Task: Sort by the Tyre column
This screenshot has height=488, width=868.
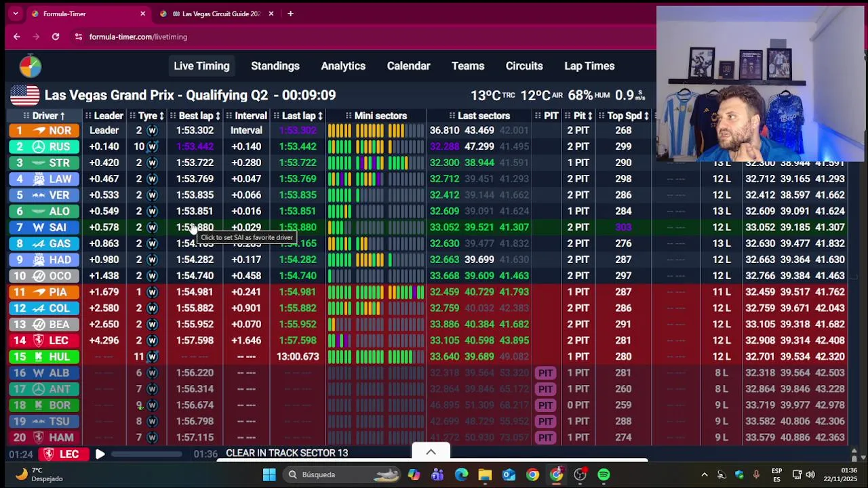Action: coord(151,116)
